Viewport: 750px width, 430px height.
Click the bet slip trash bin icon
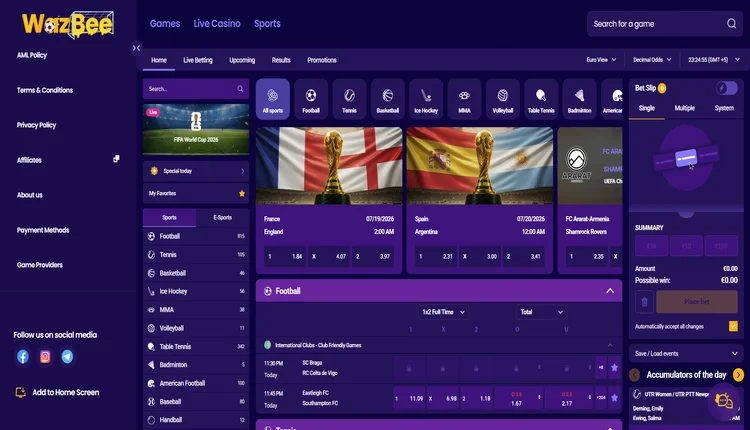[644, 302]
